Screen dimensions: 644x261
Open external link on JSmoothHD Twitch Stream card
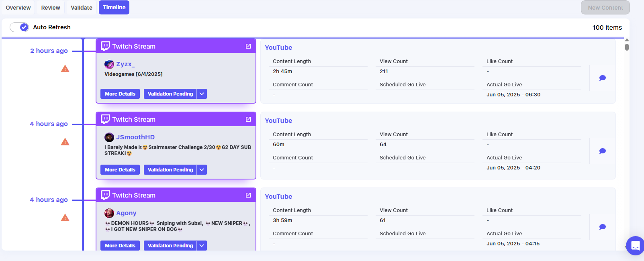(248, 119)
